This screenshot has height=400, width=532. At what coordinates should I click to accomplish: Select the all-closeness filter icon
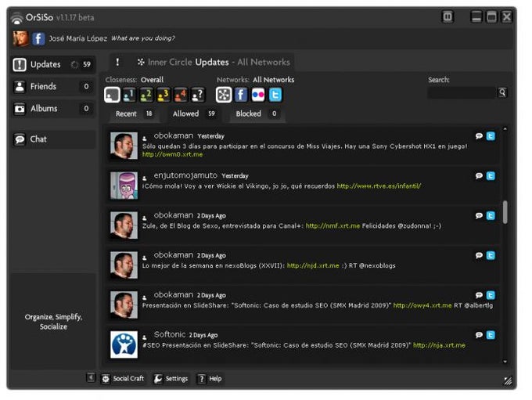pyautogui.click(x=112, y=95)
